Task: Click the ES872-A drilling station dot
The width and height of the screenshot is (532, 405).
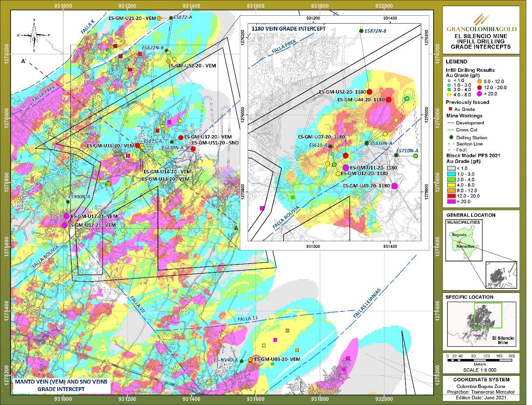Action: [171, 18]
